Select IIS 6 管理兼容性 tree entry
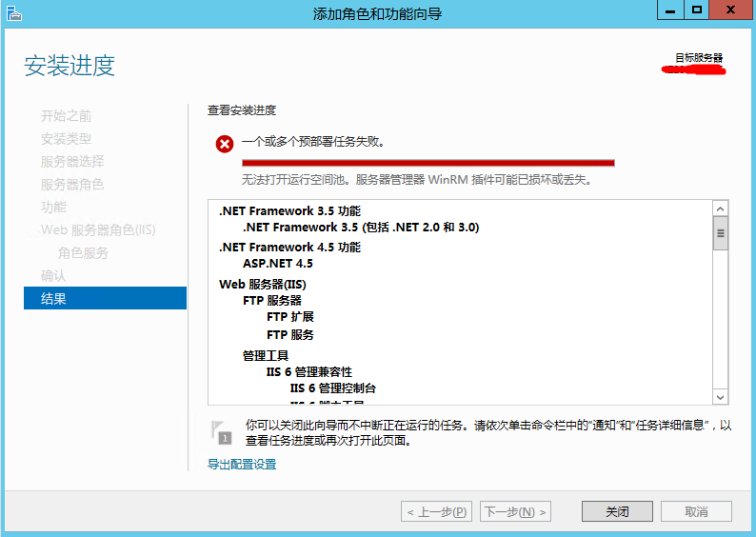This screenshot has width=756, height=537. (308, 371)
